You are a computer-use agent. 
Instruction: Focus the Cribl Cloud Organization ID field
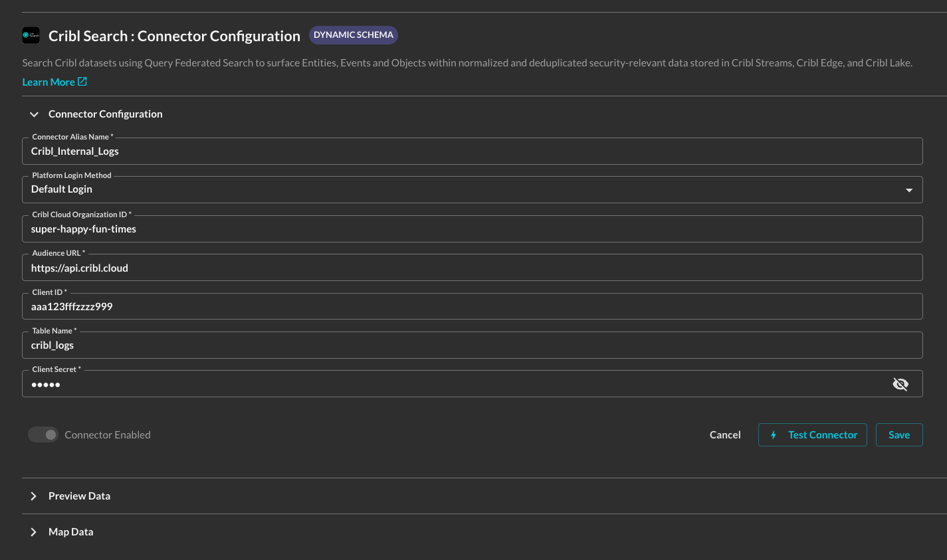click(x=472, y=229)
